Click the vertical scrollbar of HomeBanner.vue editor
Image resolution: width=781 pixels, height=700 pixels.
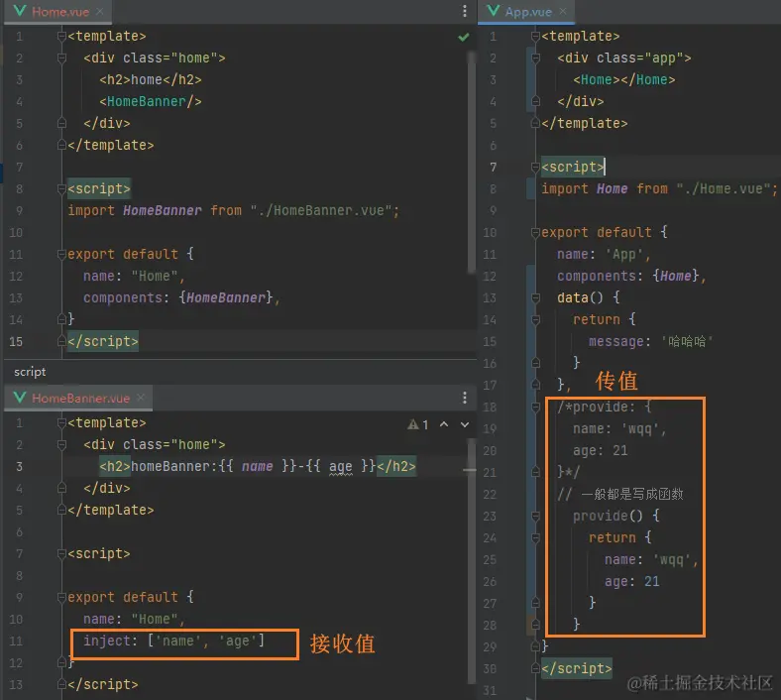[x=471, y=560]
